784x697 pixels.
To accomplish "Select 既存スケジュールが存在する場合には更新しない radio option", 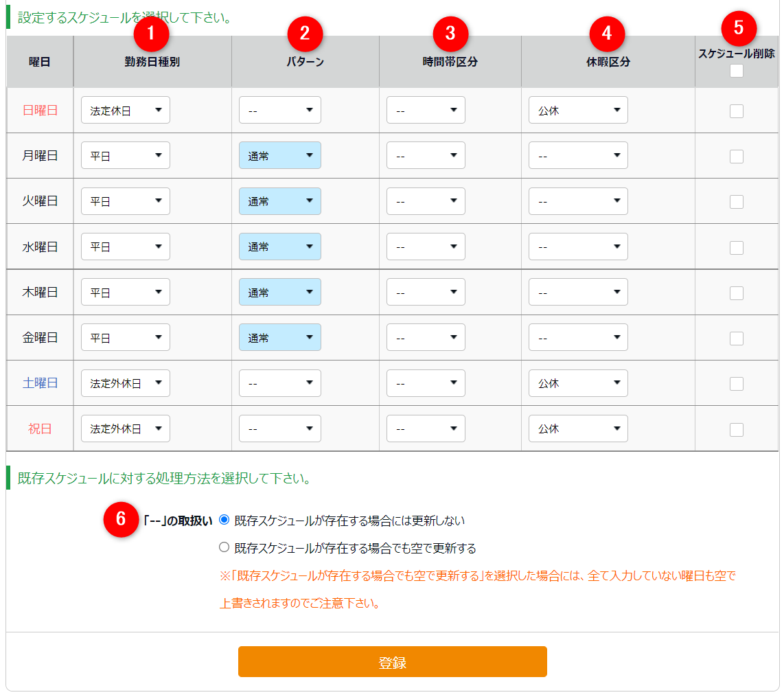I will tap(224, 521).
